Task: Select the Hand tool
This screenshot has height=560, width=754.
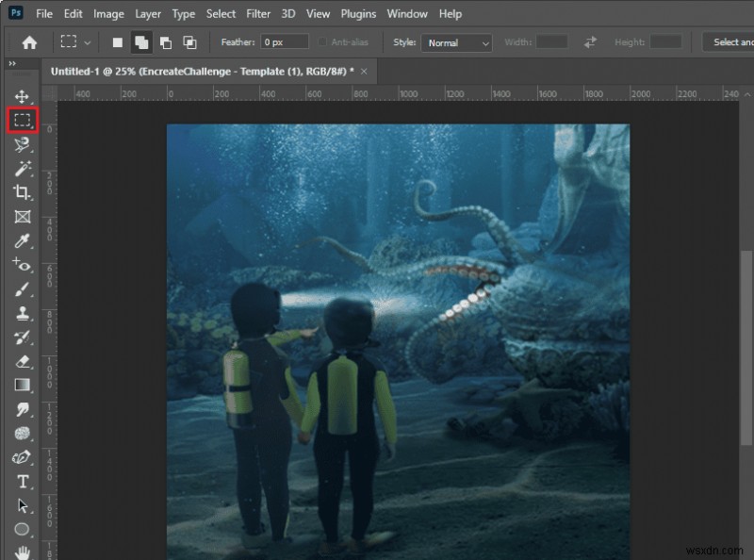Action: (x=22, y=552)
